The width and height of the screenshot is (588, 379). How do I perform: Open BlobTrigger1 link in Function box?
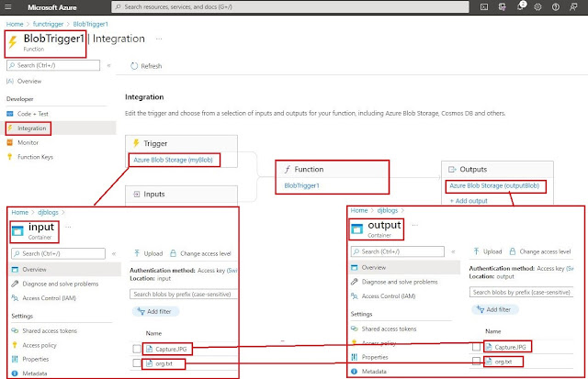point(301,185)
